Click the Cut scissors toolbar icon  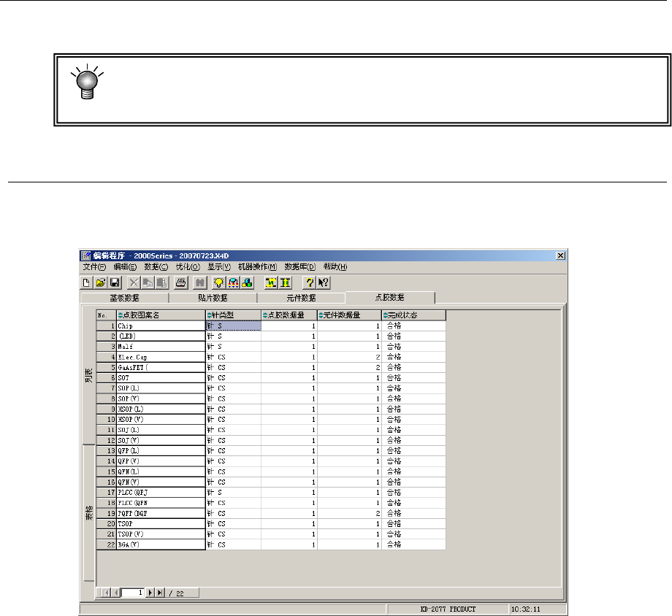[134, 282]
